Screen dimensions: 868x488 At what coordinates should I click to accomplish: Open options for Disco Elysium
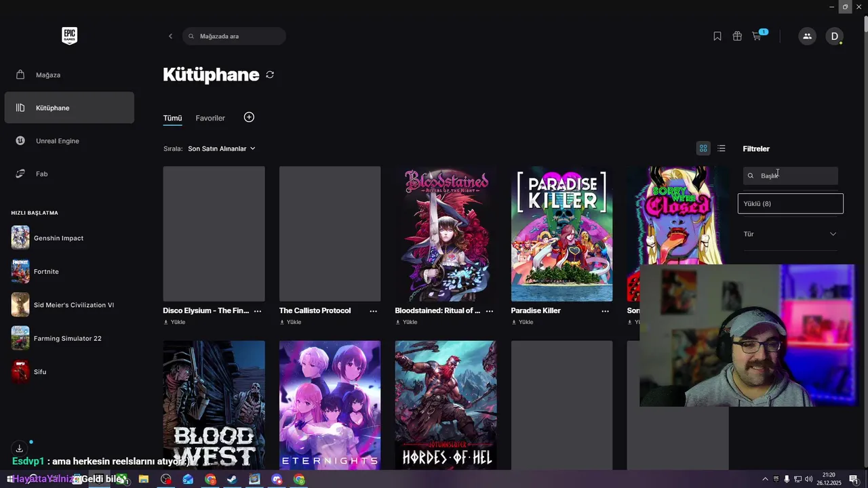tap(258, 310)
